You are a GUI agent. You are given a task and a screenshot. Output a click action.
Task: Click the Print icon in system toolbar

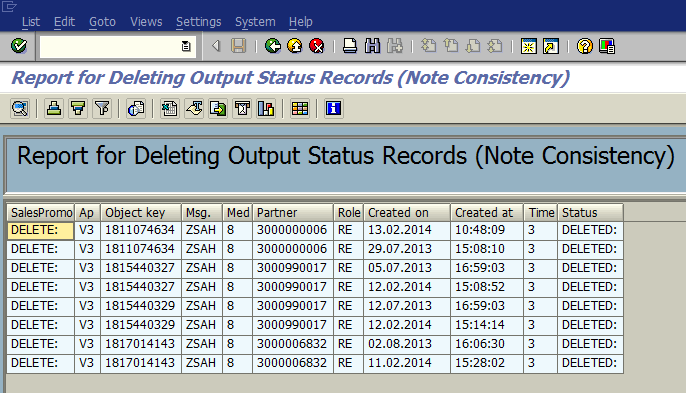pos(350,46)
